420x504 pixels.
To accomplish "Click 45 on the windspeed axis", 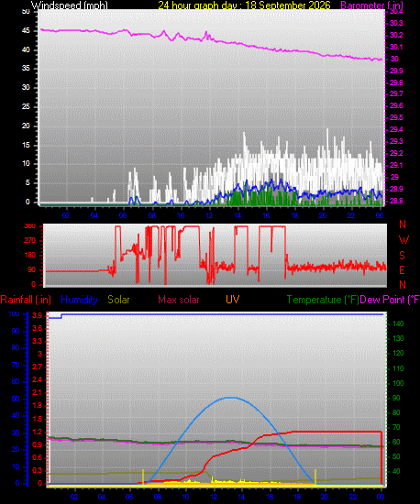I will click(26, 31).
